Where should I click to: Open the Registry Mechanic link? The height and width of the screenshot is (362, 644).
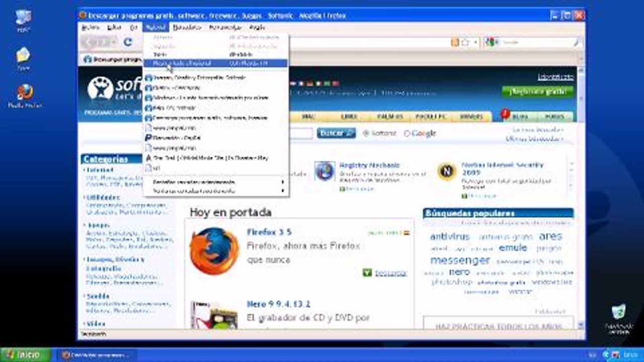pyautogui.click(x=369, y=165)
